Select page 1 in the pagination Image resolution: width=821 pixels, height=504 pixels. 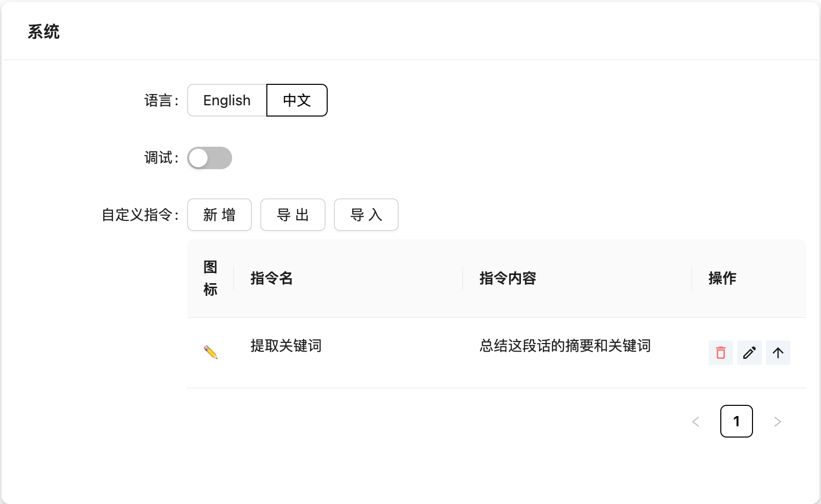point(736,421)
